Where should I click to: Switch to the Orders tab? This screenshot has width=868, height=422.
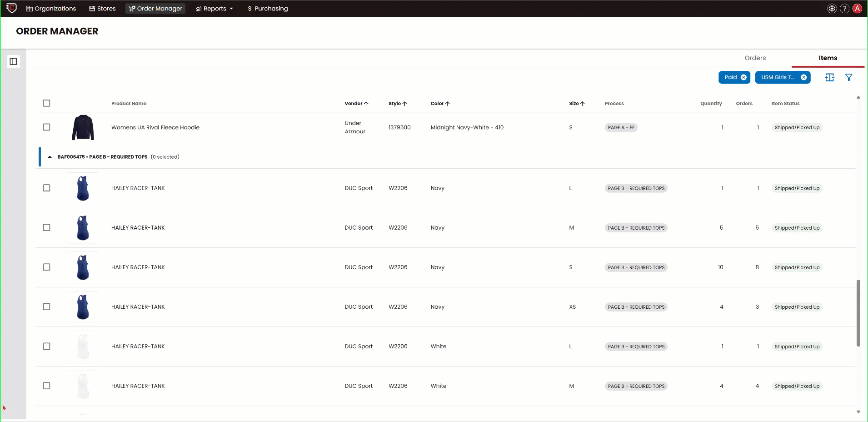(x=755, y=58)
